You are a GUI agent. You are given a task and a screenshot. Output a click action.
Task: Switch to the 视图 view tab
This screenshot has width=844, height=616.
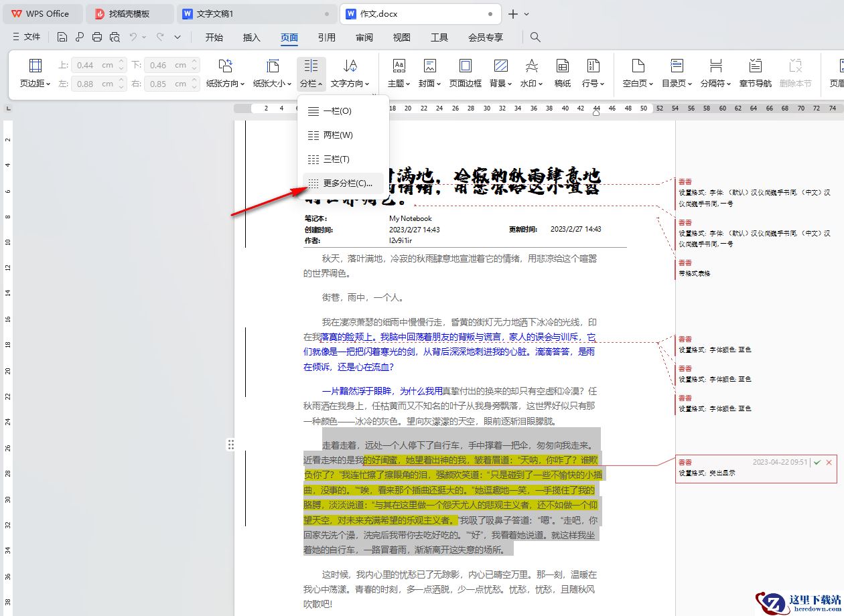(402, 37)
